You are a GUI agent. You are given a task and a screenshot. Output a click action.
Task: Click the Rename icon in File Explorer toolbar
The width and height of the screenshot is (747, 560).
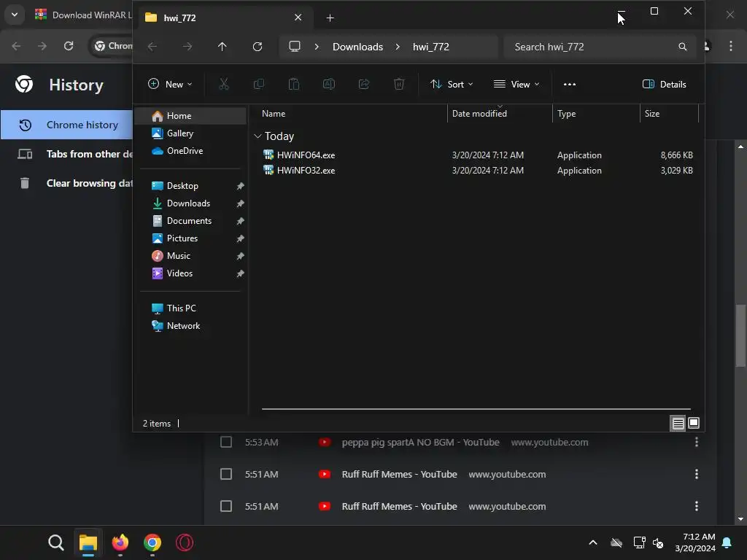point(329,85)
